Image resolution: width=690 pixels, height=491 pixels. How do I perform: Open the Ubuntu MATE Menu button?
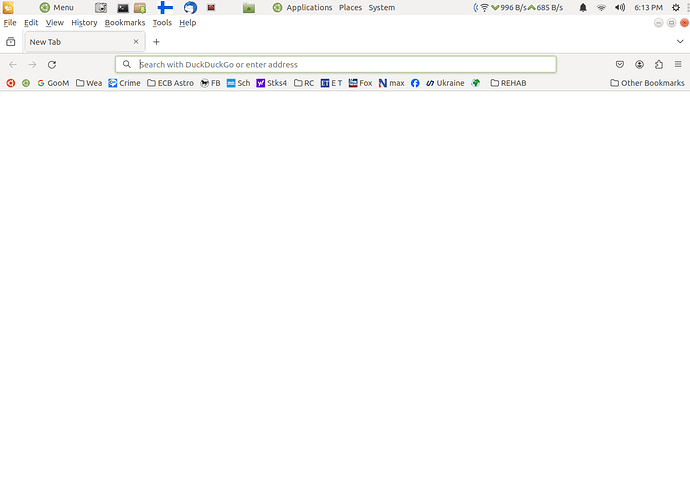[x=56, y=7]
